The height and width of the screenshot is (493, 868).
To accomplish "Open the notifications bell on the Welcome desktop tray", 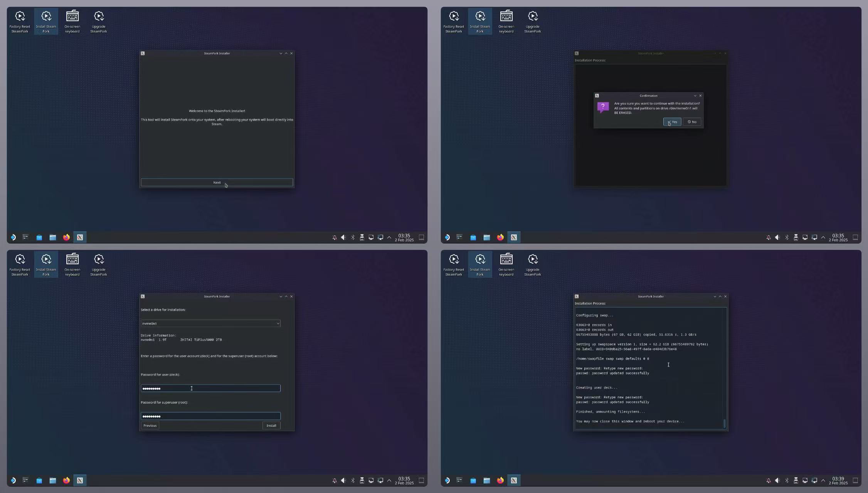I will pyautogui.click(x=334, y=237).
